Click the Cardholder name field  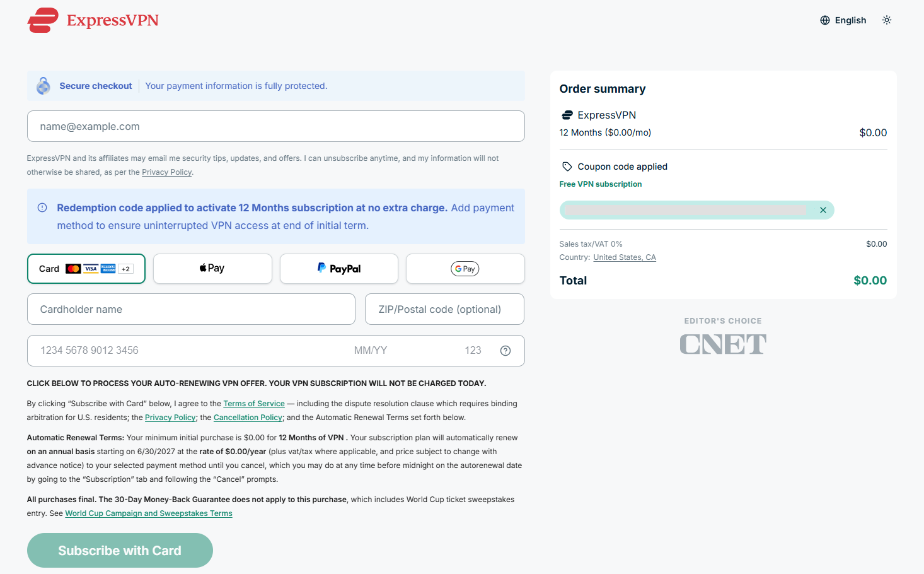pos(191,309)
